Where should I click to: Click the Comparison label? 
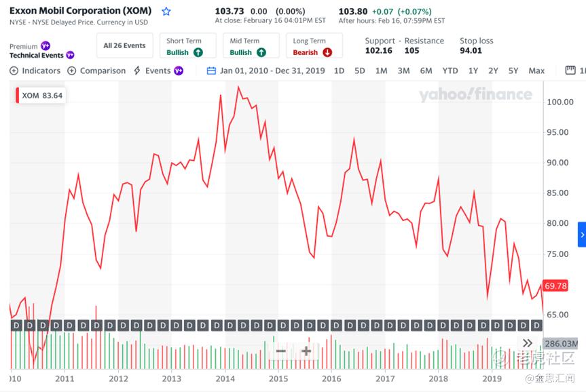(103, 71)
